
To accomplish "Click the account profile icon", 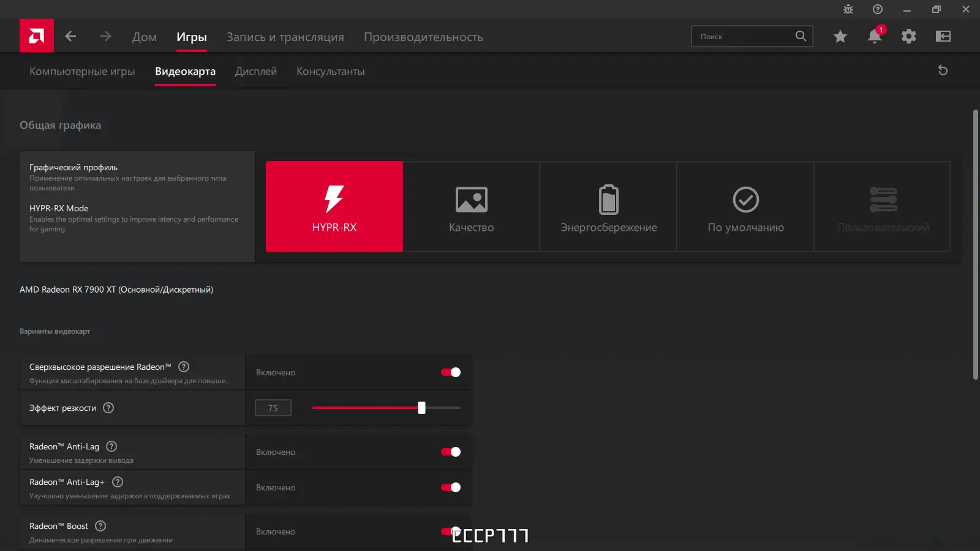I will coord(943,36).
